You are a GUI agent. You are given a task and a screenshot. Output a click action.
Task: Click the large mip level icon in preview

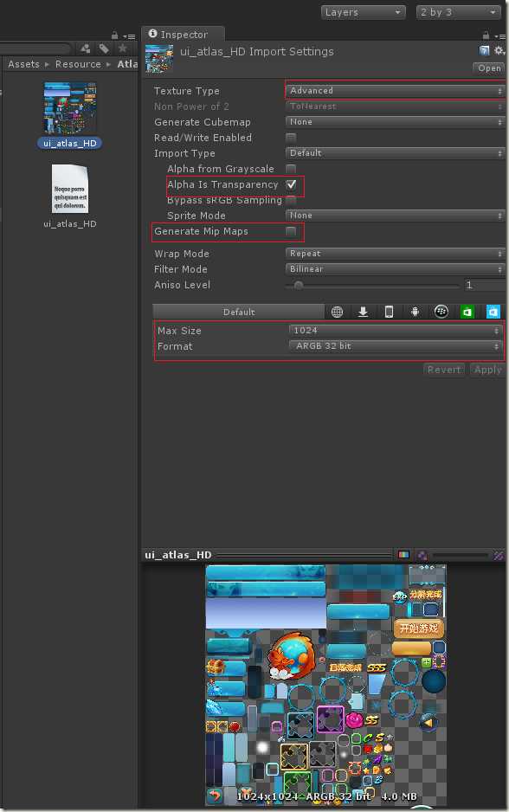pos(498,555)
